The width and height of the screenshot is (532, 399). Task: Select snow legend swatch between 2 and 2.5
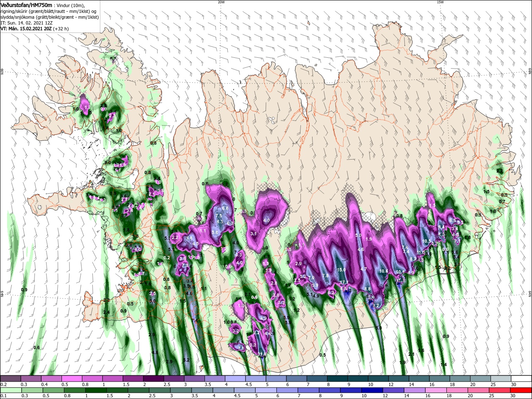coord(153,379)
